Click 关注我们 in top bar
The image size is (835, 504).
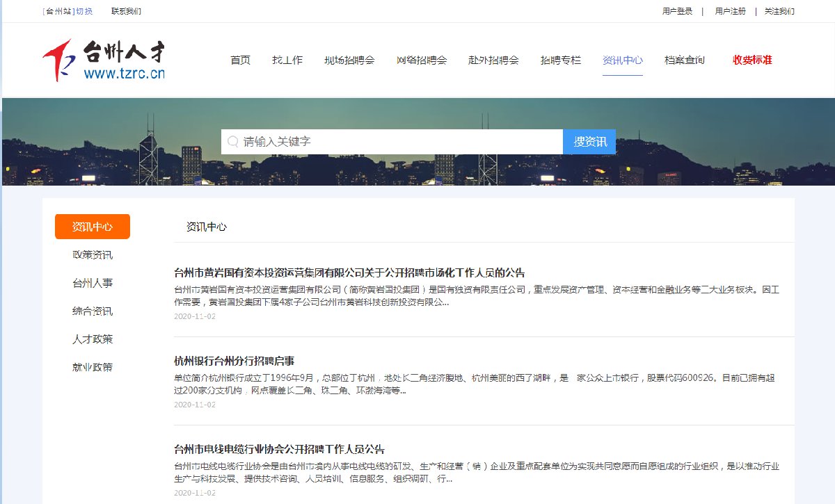[x=779, y=11]
